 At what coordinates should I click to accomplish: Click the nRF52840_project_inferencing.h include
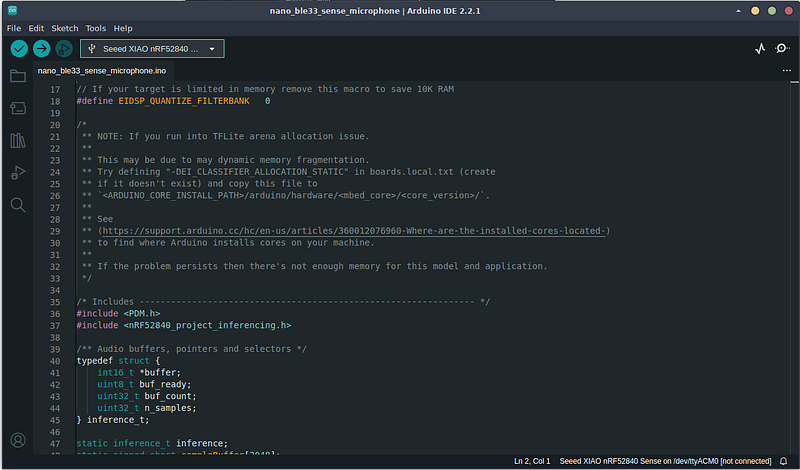pos(207,325)
